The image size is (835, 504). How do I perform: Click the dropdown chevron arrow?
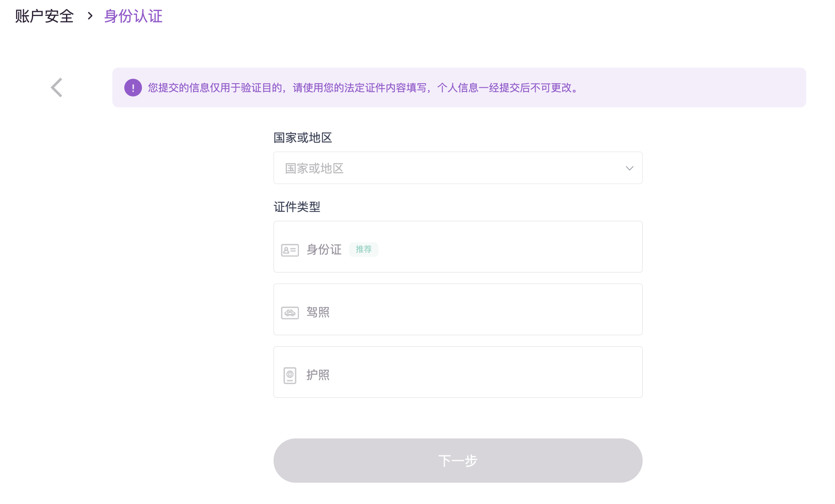(x=629, y=168)
